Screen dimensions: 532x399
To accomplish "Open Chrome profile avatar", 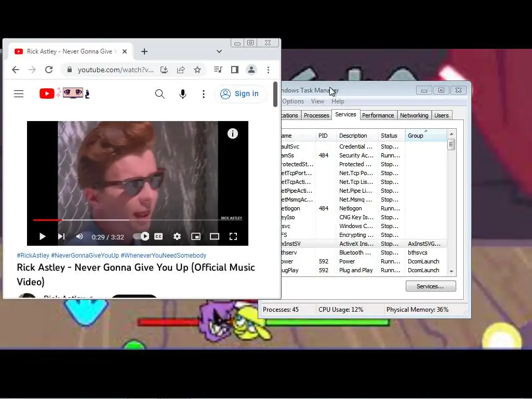I will coord(251,70).
